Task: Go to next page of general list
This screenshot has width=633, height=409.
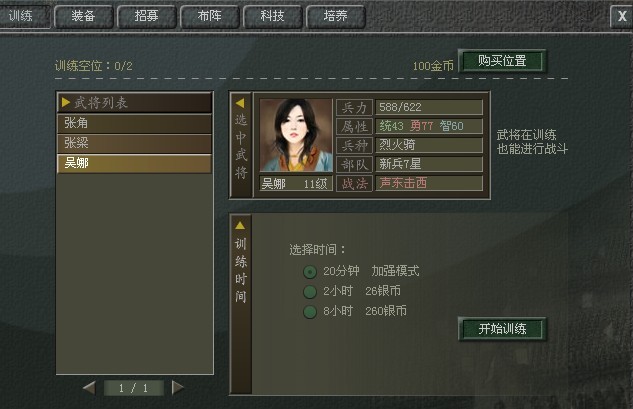Action: tap(178, 388)
